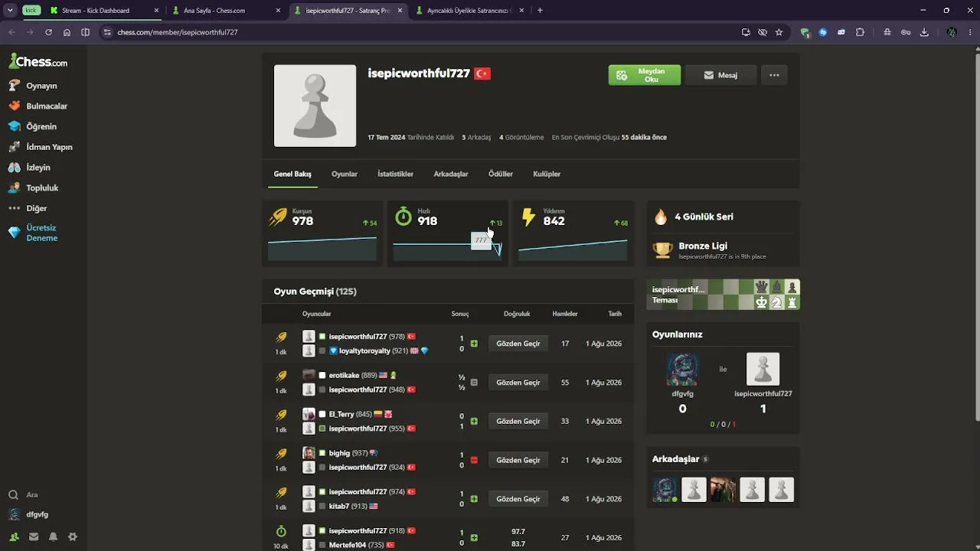This screenshot has height=551, width=980.
Task: Open red loss icon for bighig game
Action: [474, 460]
